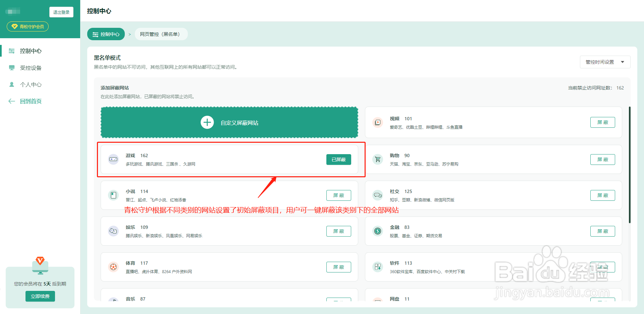Block the 购物 category with 屏蔽

click(603, 160)
